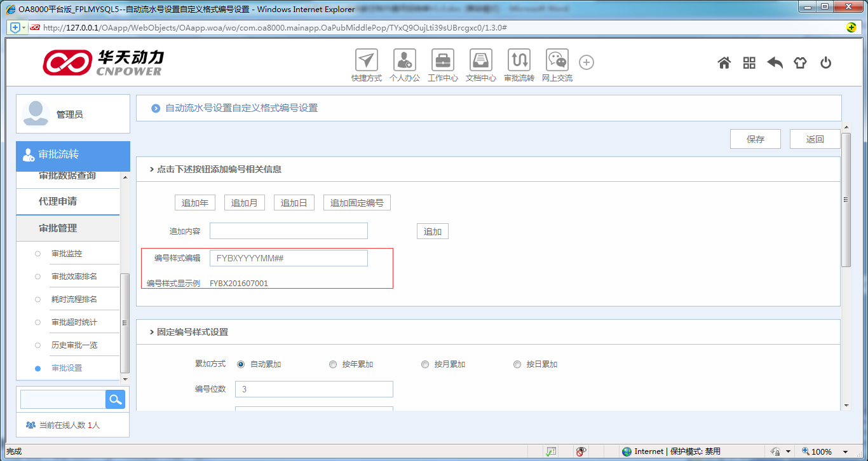Open the 个人办公 personal office icon
This screenshot has width=868, height=461.
point(405,60)
